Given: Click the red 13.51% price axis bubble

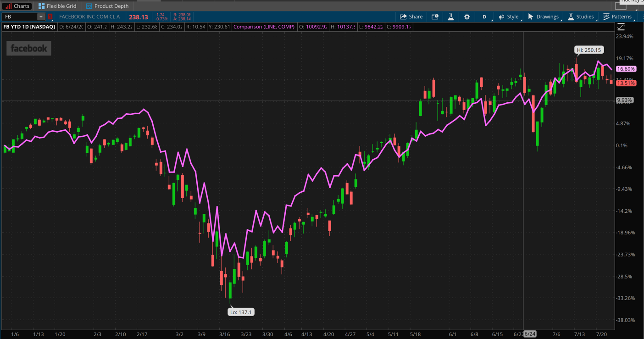Looking at the screenshot, I should click(x=626, y=83).
